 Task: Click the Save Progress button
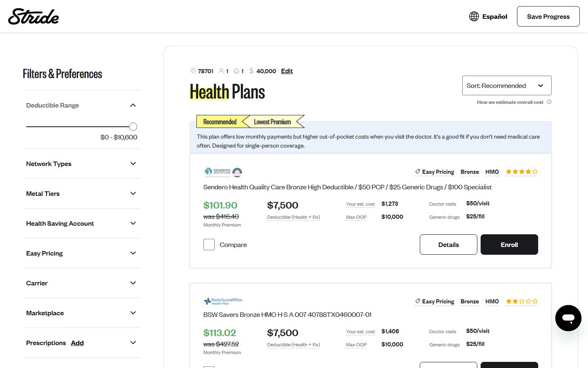tap(548, 16)
